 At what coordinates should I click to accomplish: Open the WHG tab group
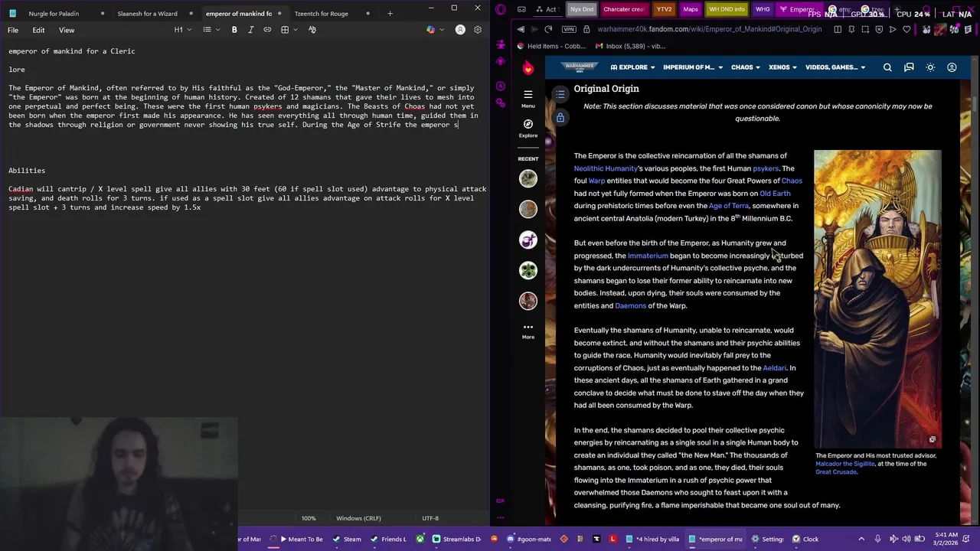click(763, 9)
